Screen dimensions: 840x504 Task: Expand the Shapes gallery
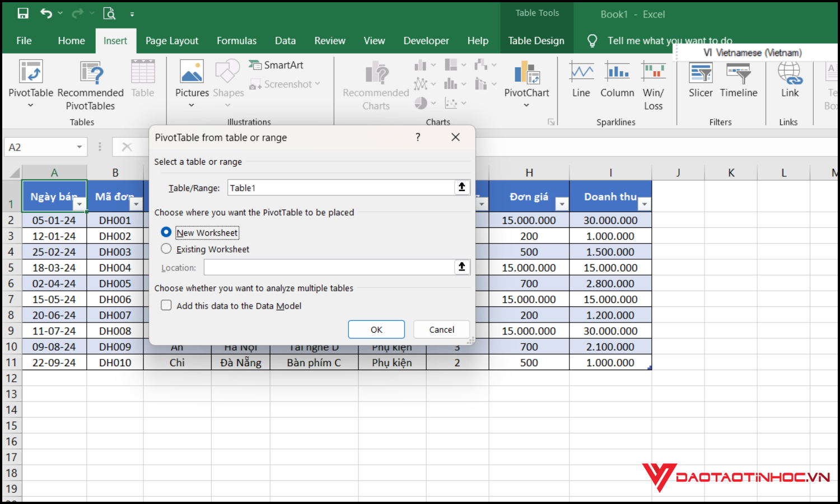tap(227, 83)
